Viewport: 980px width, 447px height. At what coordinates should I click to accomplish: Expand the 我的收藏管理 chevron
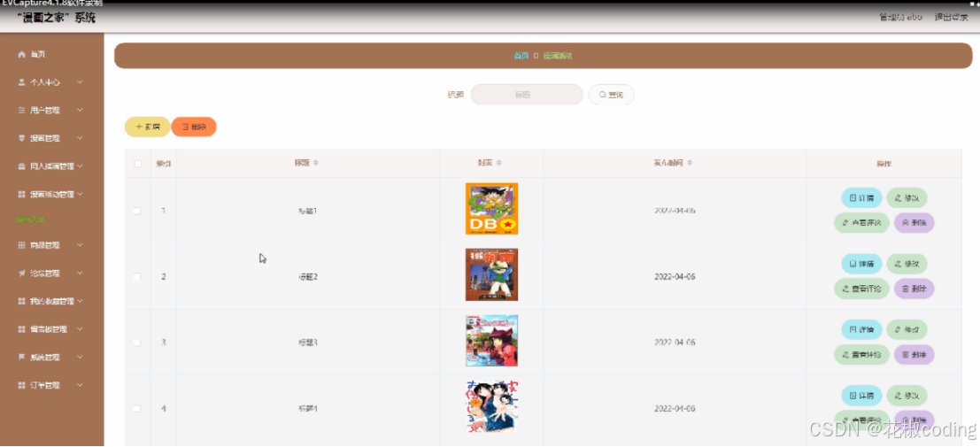pos(80,301)
